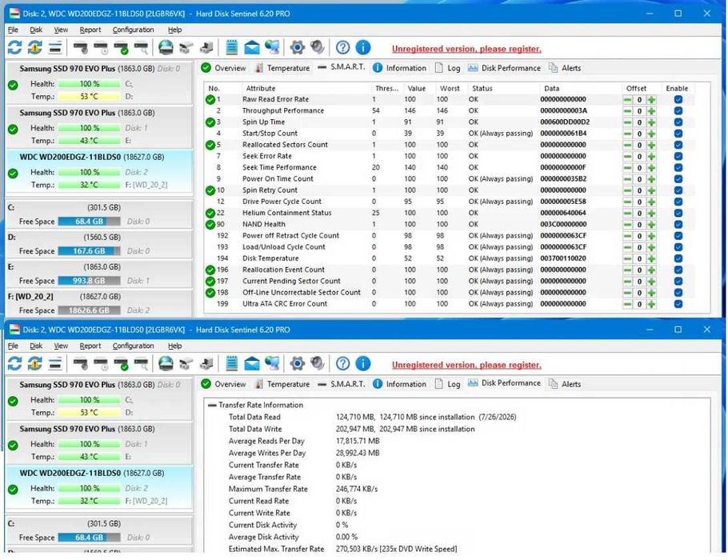Toggle Enable checkbox for Spin Up Time
Viewport: 728px width, 560px height.
click(678, 122)
